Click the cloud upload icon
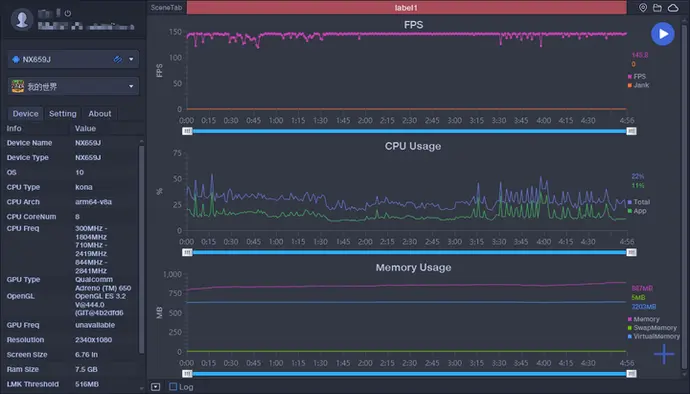 pos(673,7)
